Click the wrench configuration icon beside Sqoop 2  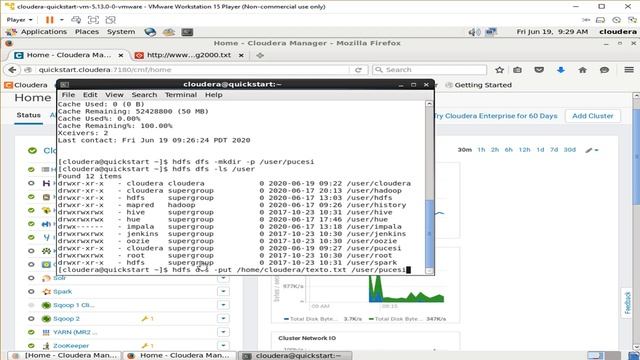click(x=147, y=318)
